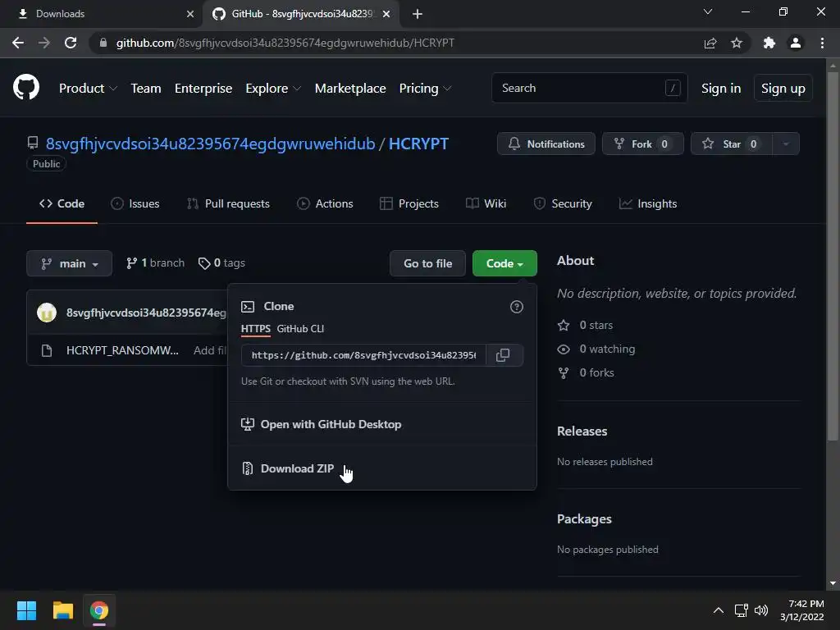This screenshot has height=630, width=840.
Task: Fork the HCRYPT repository
Action: tap(643, 144)
